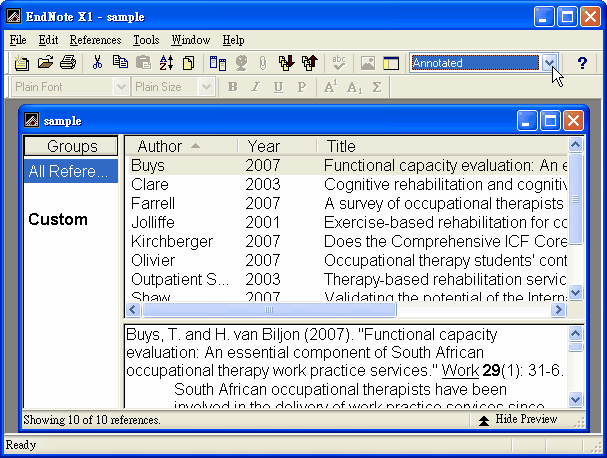This screenshot has height=458, width=607.
Task: Select the Kirchberger 2007 reference row
Action: (x=348, y=241)
